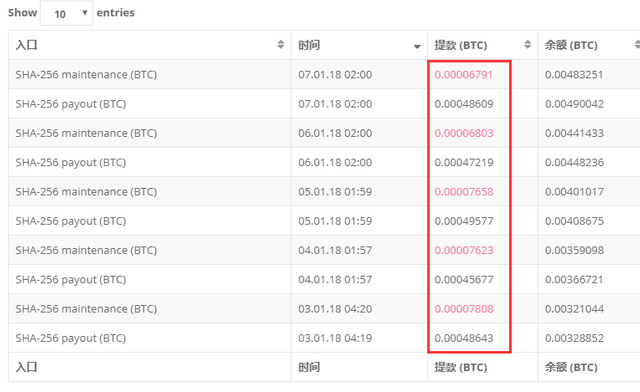The image size is (640, 392).
Task: Sort by 时间 column descending arrow
Action: [x=417, y=47]
